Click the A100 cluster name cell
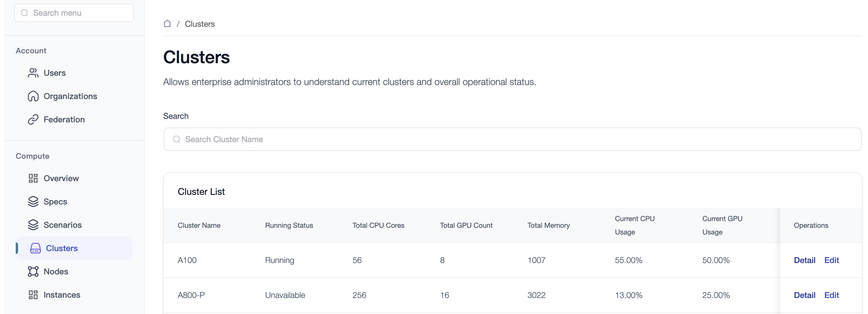 [187, 260]
